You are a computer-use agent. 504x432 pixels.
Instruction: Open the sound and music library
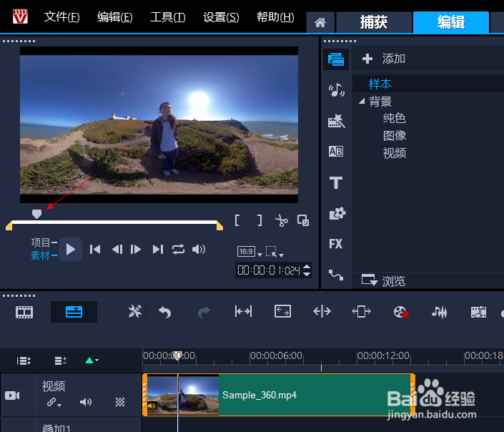(x=336, y=90)
